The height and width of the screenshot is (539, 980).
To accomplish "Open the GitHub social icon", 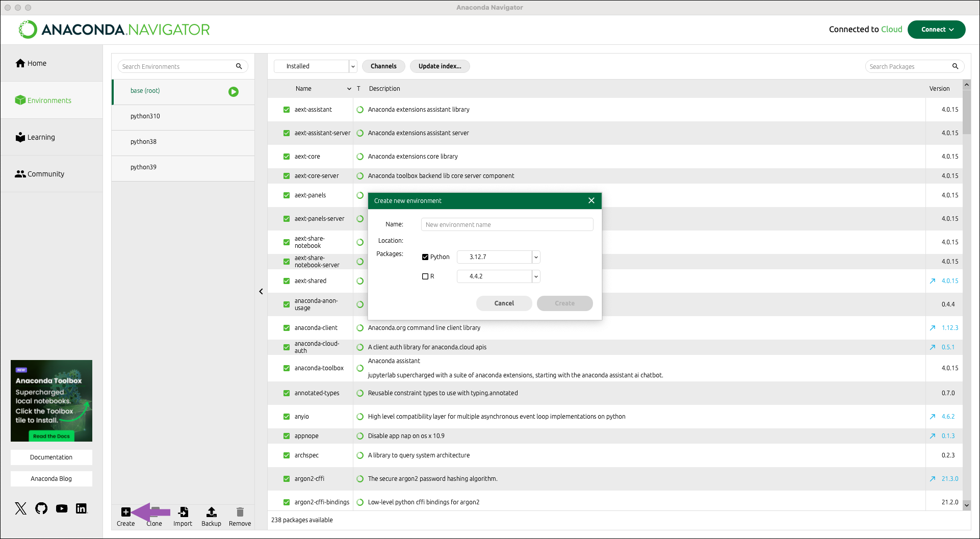I will click(41, 508).
